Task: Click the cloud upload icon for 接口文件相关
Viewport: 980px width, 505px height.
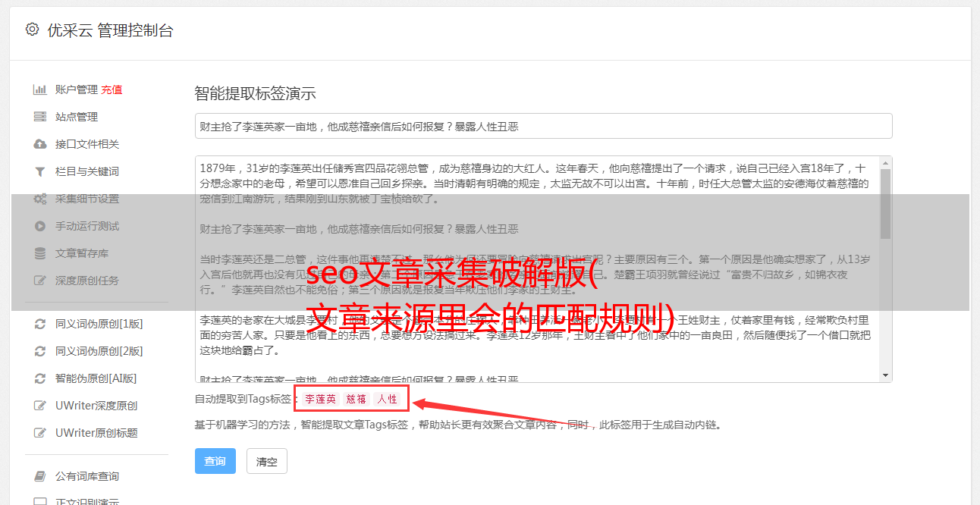Action: click(x=40, y=144)
